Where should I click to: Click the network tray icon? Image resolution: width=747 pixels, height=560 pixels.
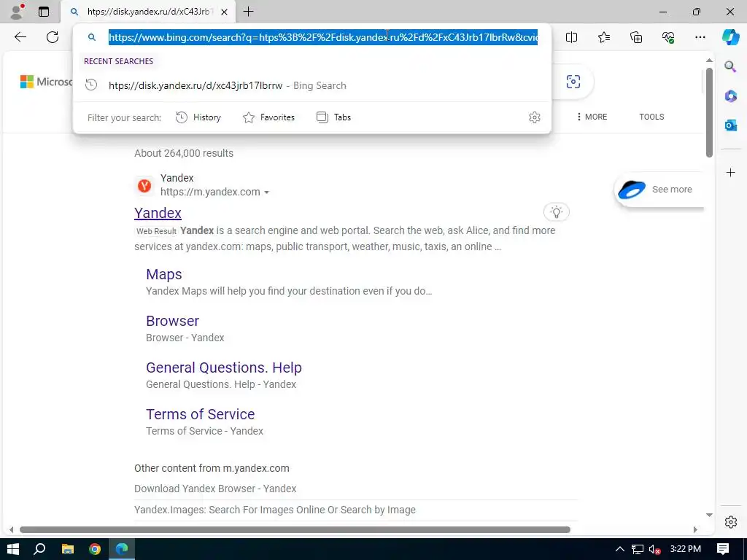tap(638, 549)
